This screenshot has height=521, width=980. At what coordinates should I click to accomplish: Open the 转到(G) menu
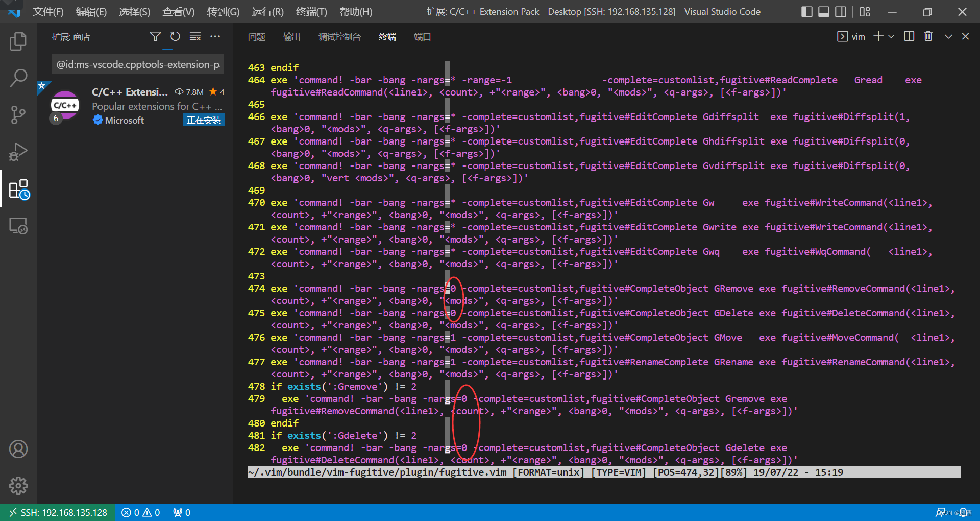[x=223, y=12]
